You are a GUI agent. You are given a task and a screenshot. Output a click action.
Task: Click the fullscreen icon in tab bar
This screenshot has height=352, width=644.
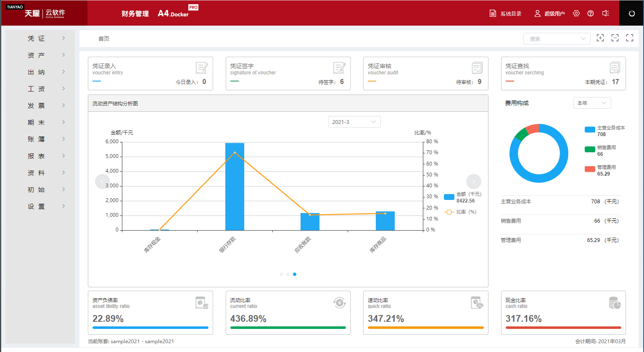point(630,38)
